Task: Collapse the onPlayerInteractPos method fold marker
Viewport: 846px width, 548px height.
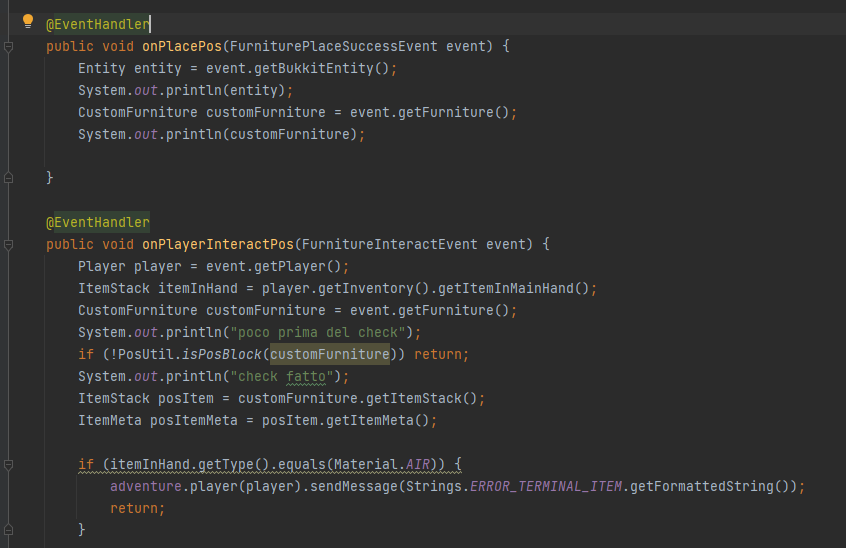Action: (x=9, y=245)
